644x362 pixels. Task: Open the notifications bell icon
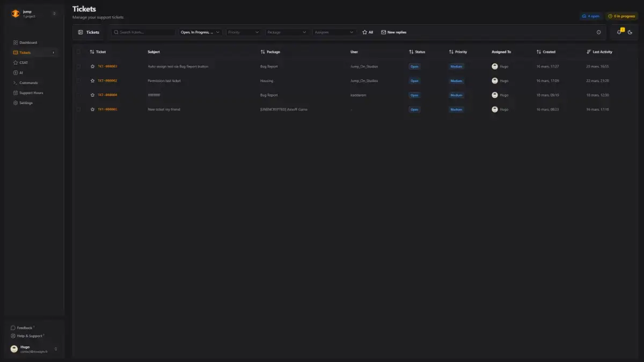(619, 32)
